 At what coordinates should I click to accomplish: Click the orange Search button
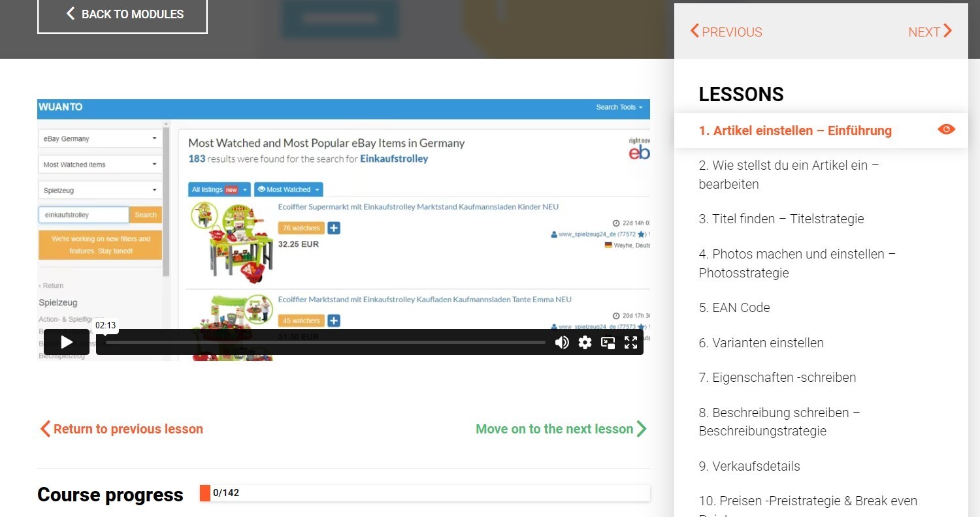click(146, 215)
